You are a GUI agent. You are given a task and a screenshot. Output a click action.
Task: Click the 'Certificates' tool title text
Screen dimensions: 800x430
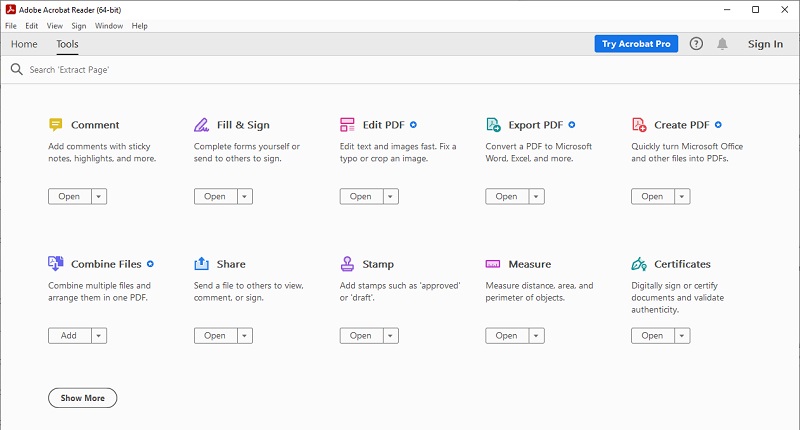point(682,264)
